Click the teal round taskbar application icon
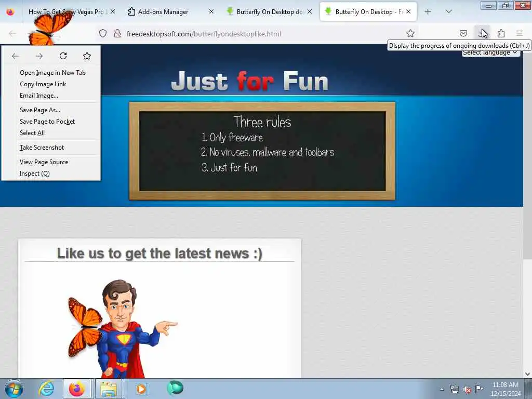 click(x=175, y=388)
